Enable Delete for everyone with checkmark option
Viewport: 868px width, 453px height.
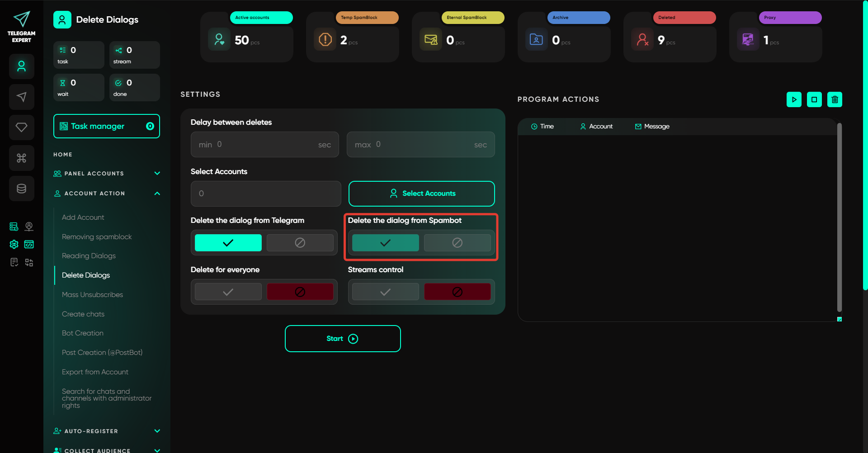(228, 292)
